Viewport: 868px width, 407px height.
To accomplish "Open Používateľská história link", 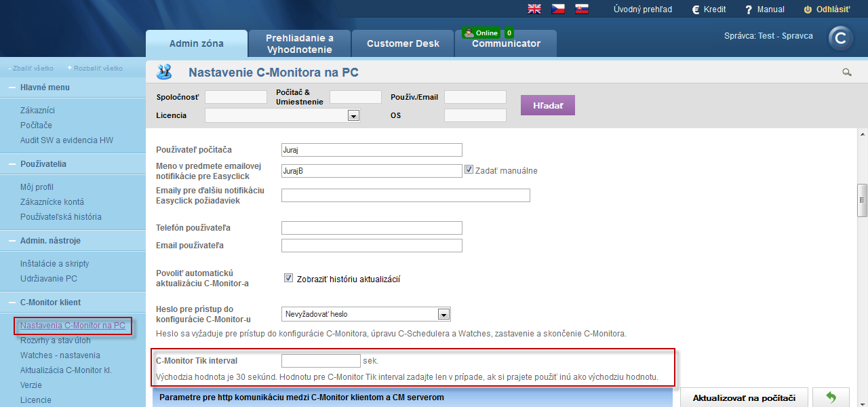I will [61, 217].
